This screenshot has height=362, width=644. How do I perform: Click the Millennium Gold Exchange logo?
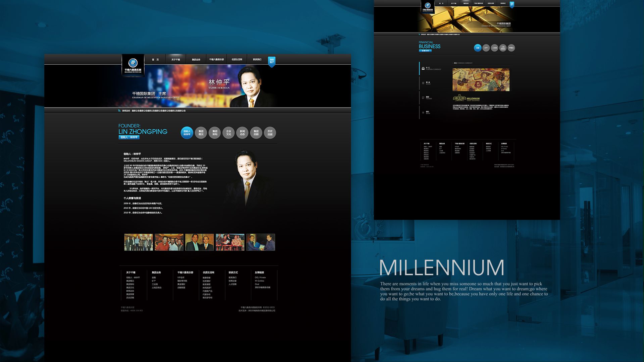tap(466, 98)
